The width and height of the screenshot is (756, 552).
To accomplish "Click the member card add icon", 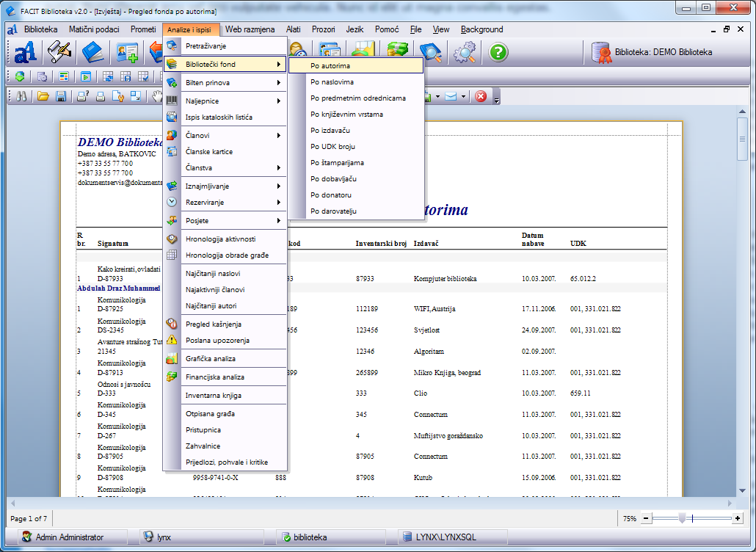I will [128, 52].
